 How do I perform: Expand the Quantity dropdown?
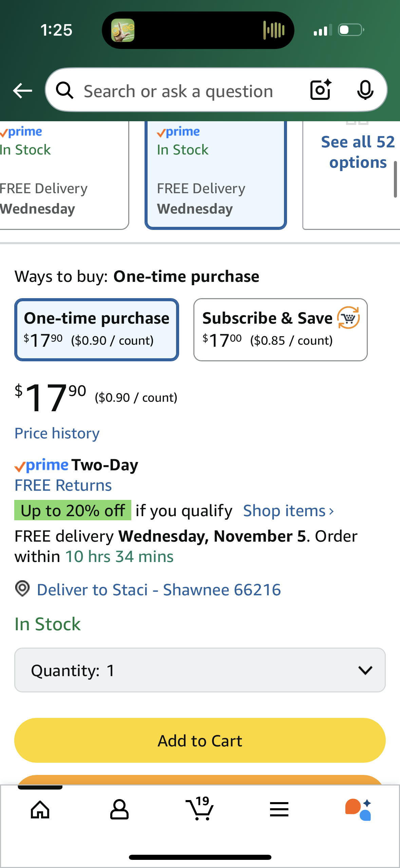pos(200,670)
